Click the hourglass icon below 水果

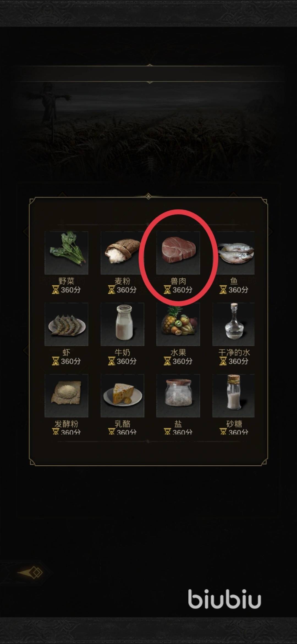[x=167, y=361]
